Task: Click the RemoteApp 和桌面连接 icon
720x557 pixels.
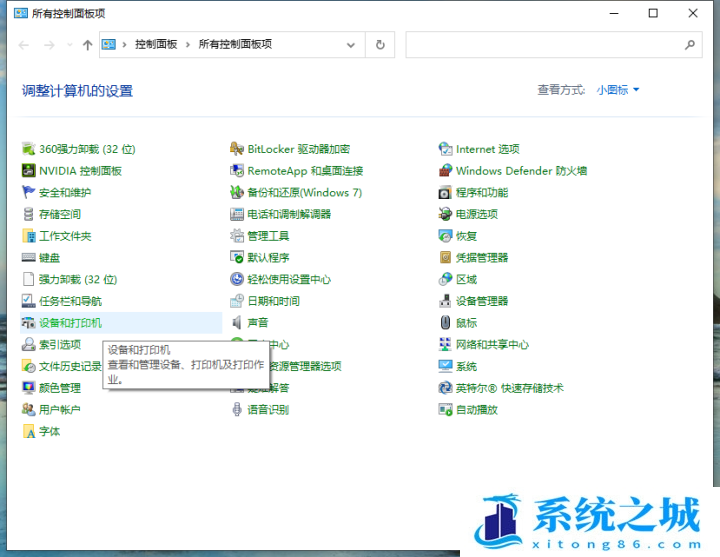Action: [x=237, y=170]
